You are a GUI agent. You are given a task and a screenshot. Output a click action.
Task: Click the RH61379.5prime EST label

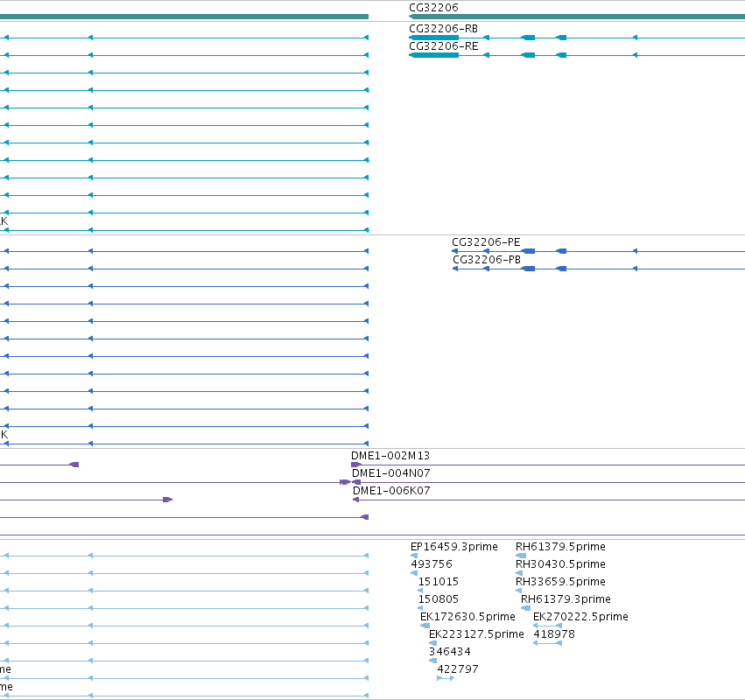coord(560,547)
